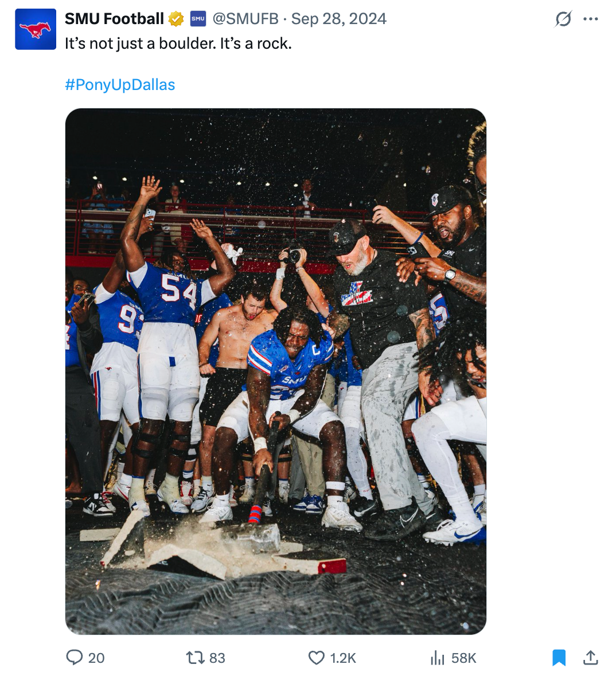Open Grok explain icon for post
This screenshot has width=616, height=680.
563,19
